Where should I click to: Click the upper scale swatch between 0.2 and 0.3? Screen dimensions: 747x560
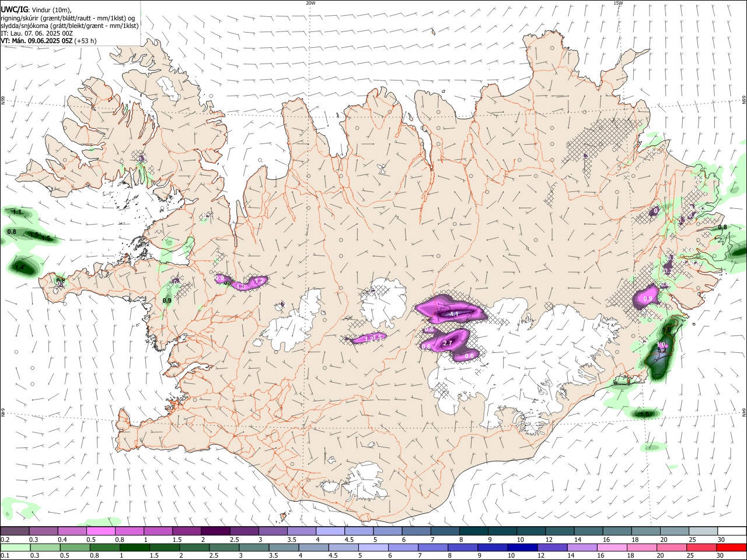tap(15, 531)
